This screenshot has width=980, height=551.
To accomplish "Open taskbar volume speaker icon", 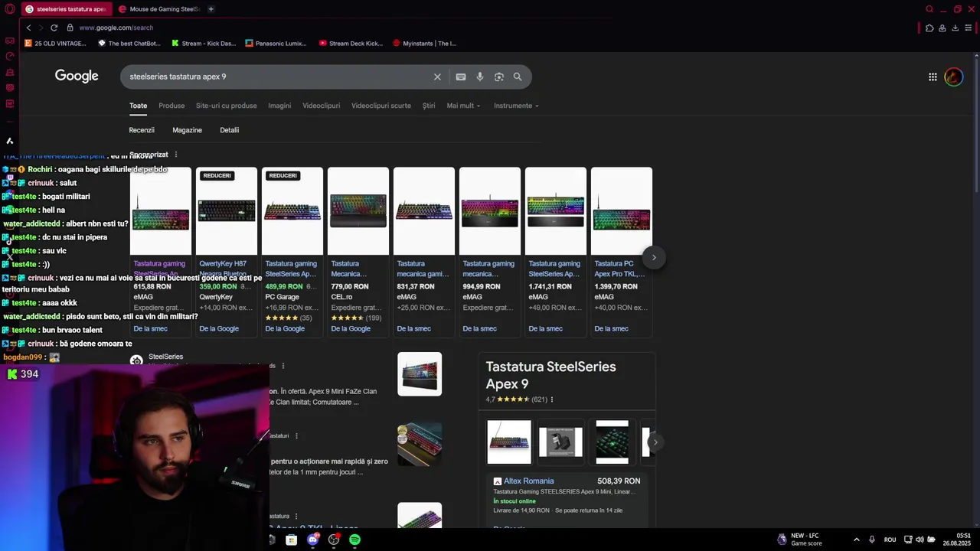I will (920, 540).
